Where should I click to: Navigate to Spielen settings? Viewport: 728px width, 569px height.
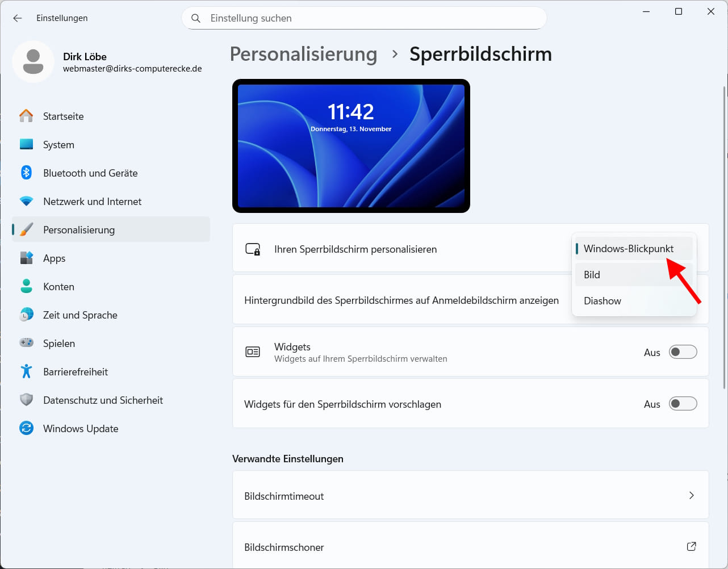pyautogui.click(x=111, y=343)
